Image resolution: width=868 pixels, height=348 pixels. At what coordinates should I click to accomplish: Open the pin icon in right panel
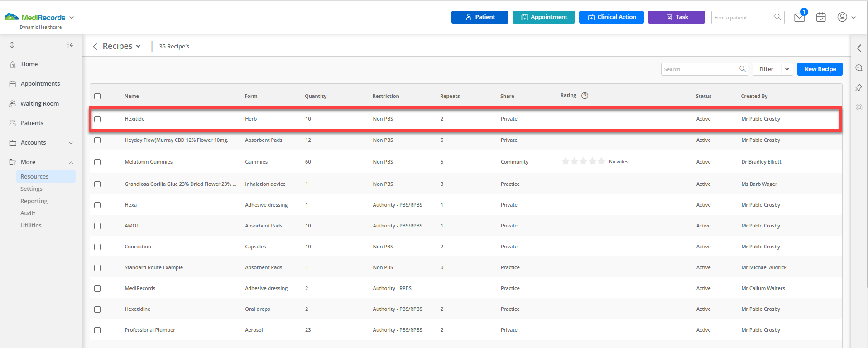pyautogui.click(x=858, y=87)
